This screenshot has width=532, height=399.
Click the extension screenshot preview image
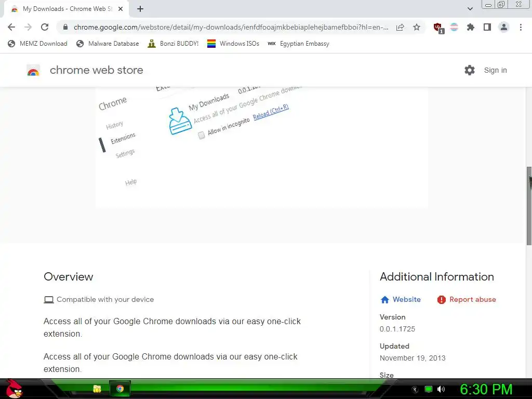point(262,147)
